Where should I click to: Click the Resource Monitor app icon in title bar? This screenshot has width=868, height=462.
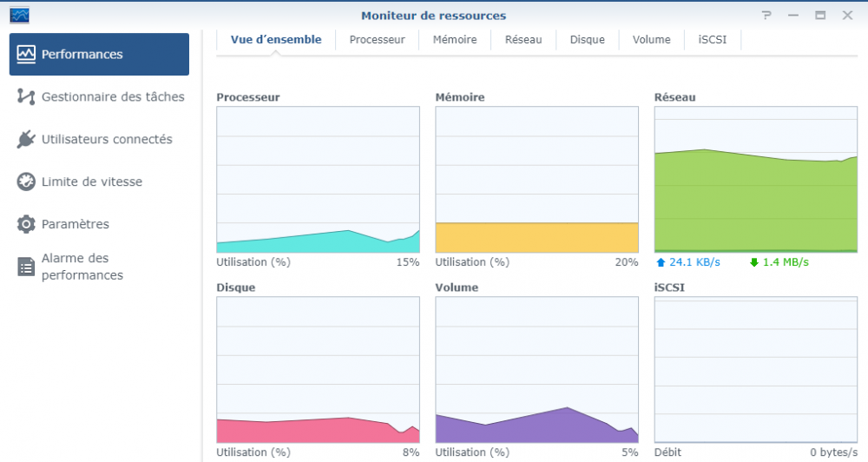[x=19, y=15]
